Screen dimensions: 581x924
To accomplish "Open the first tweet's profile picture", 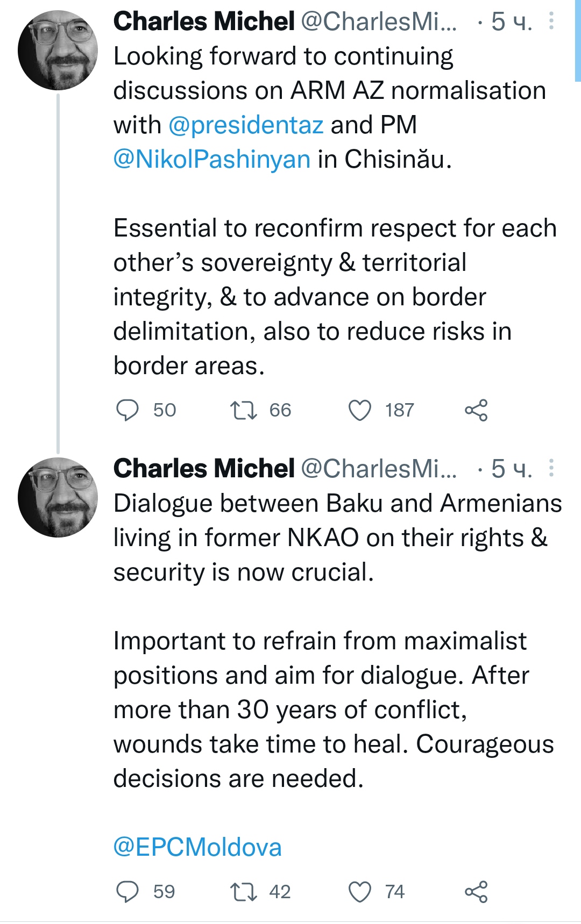I will pos(58,51).
